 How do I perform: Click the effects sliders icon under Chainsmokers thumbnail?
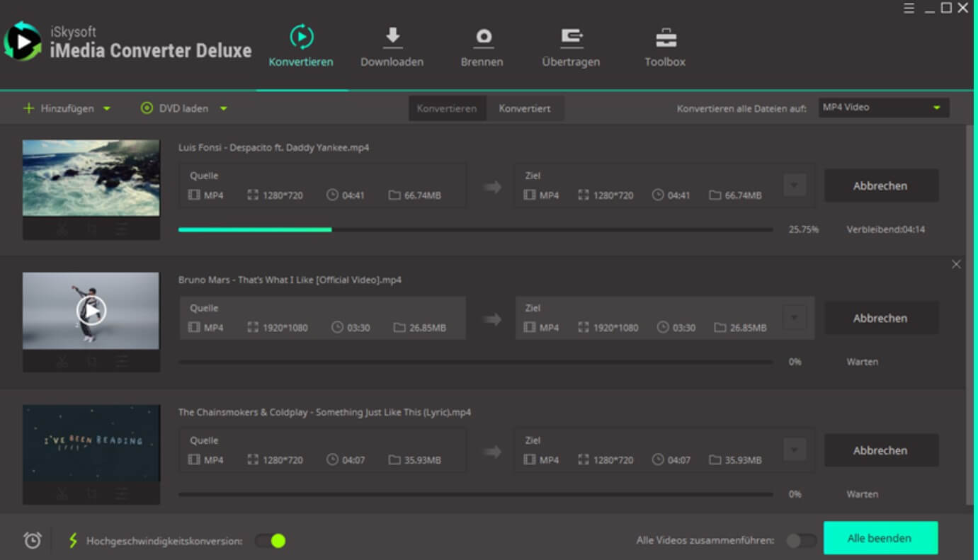point(122,493)
